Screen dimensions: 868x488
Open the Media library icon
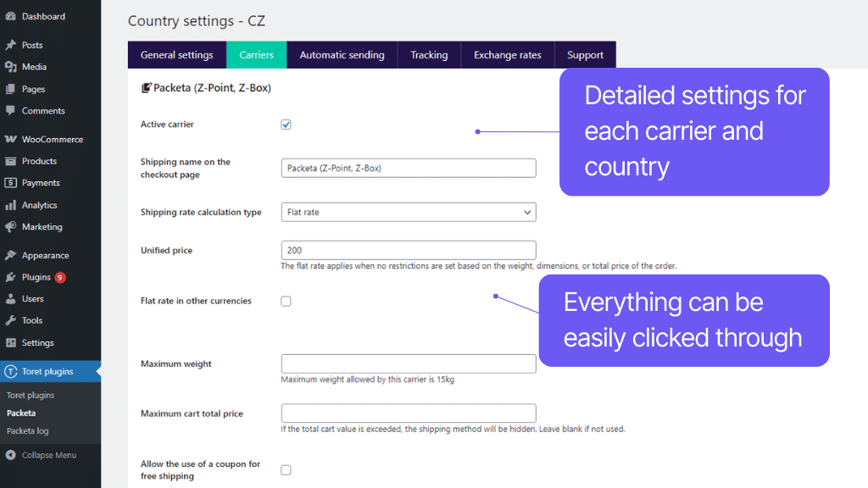[10, 67]
